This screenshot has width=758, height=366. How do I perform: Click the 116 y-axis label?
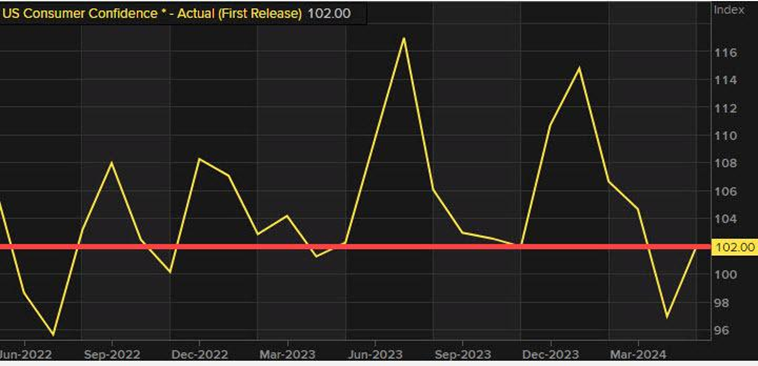[725, 52]
